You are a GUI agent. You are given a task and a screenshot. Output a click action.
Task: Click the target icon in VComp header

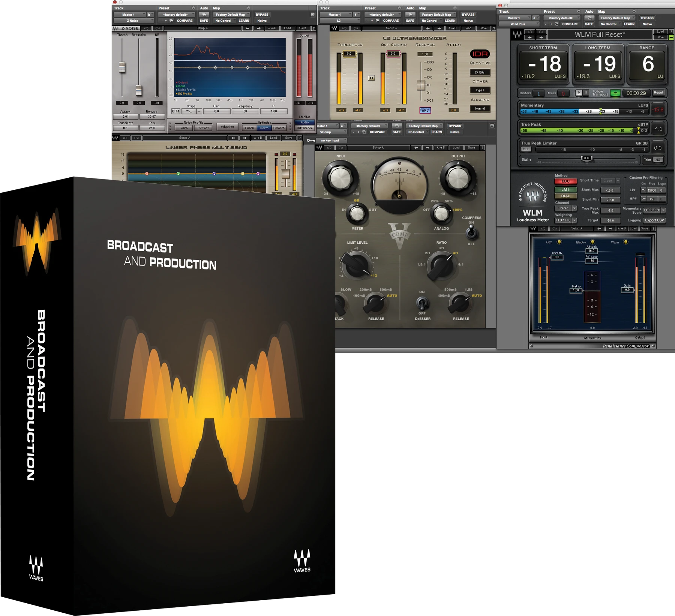492,126
